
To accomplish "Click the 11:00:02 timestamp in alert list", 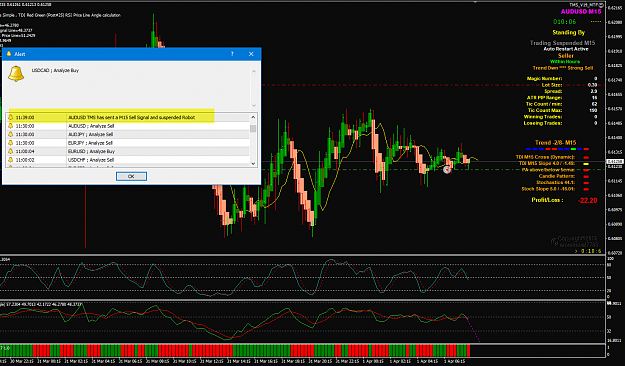I will 25,160.
